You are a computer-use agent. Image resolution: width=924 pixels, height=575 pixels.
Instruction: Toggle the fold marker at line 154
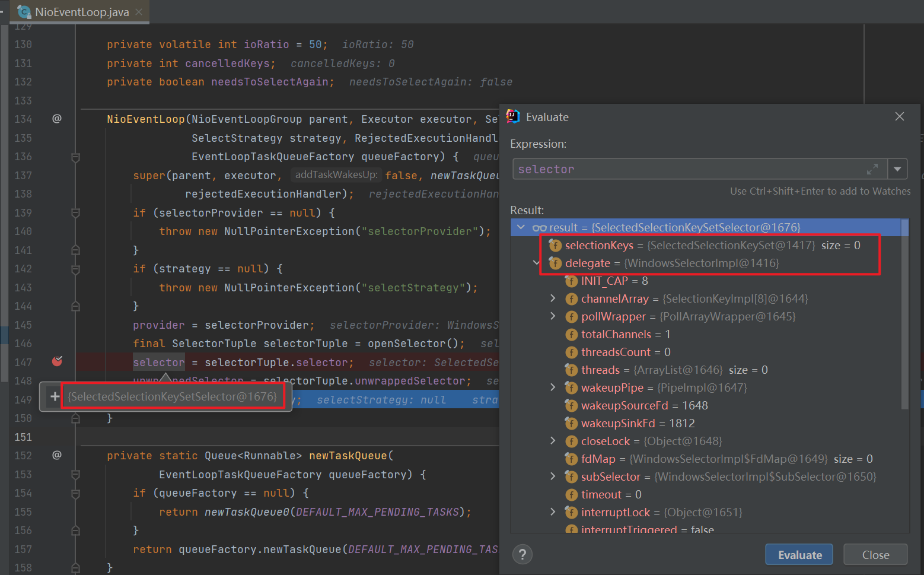point(75,493)
